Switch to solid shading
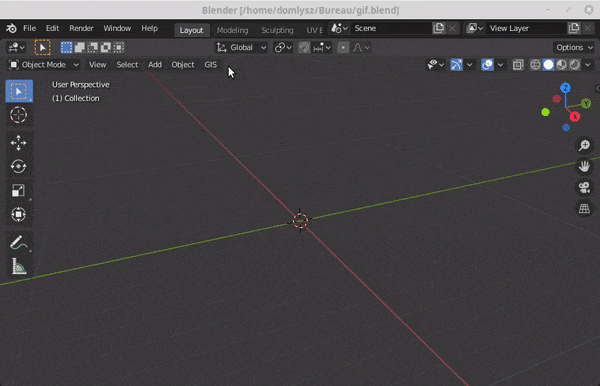This screenshot has height=386, width=600. (x=548, y=65)
